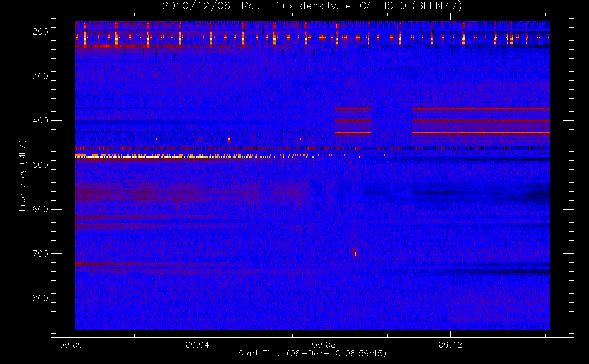Viewport: 589px width, 364px height.
Task: Click the 200 frequency tick label
Action: click(x=40, y=32)
